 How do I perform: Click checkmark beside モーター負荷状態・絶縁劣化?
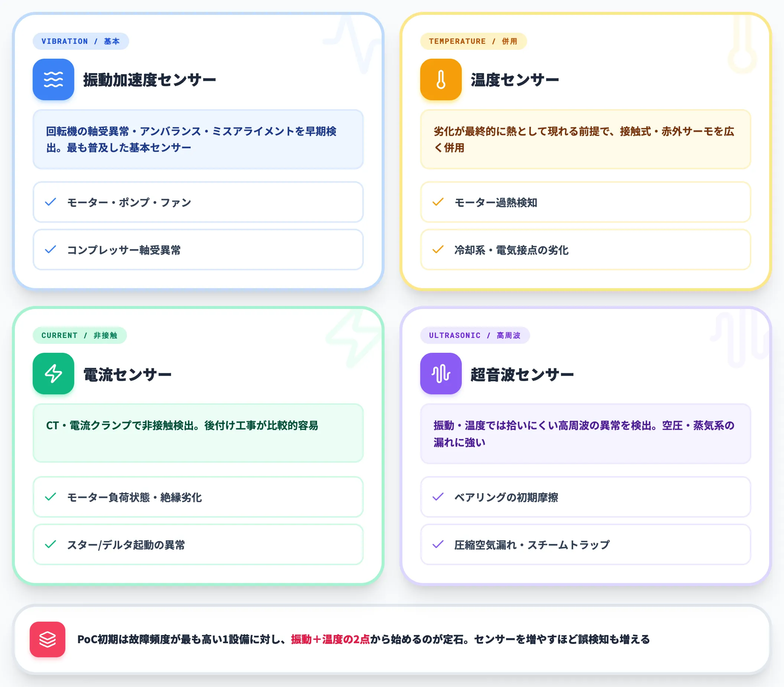click(50, 497)
